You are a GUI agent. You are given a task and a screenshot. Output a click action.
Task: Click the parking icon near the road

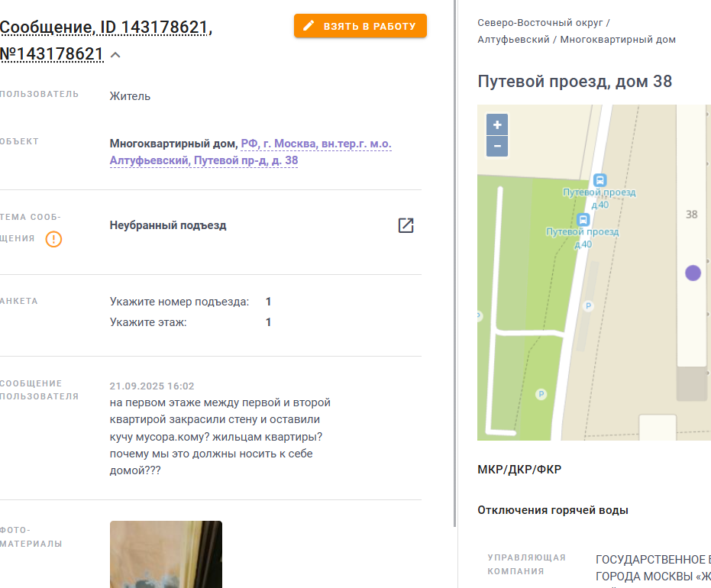588,306
